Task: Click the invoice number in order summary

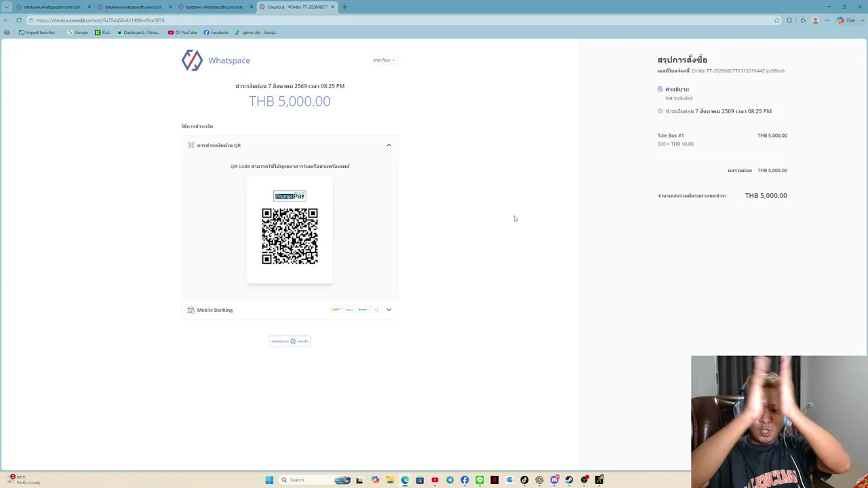Action: pos(738,70)
